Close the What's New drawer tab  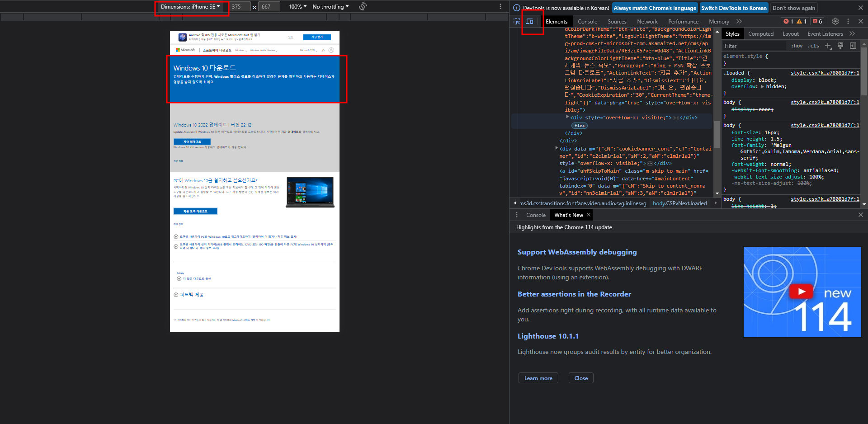589,215
